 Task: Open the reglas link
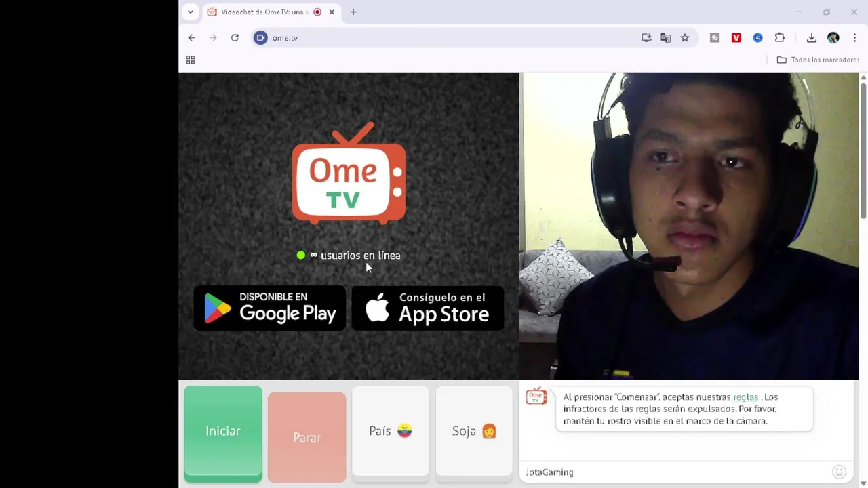click(x=745, y=397)
